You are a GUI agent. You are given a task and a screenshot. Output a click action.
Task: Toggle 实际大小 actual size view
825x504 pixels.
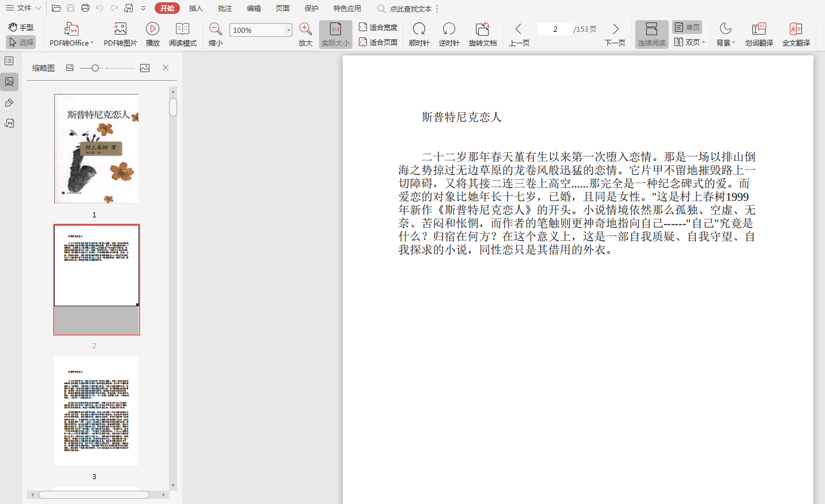click(x=336, y=35)
